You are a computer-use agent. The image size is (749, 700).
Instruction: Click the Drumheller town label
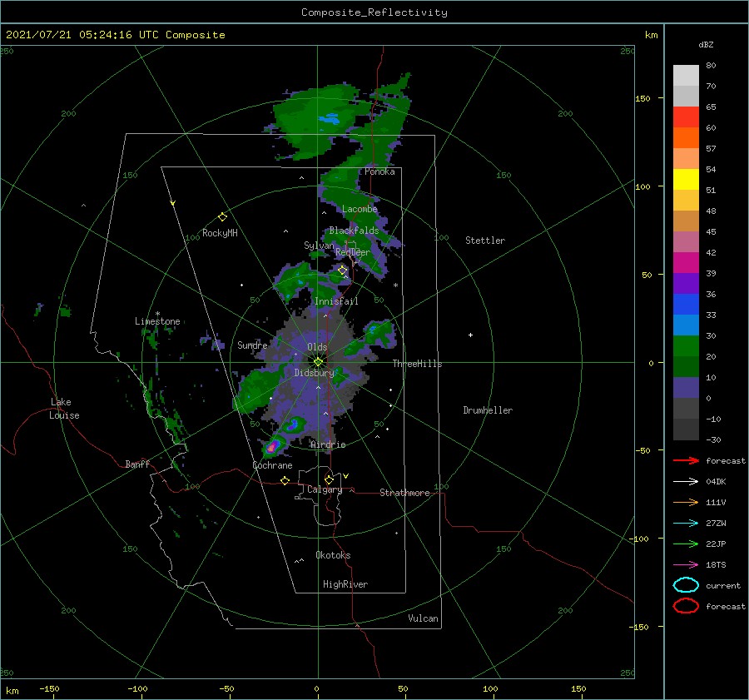pyautogui.click(x=488, y=410)
